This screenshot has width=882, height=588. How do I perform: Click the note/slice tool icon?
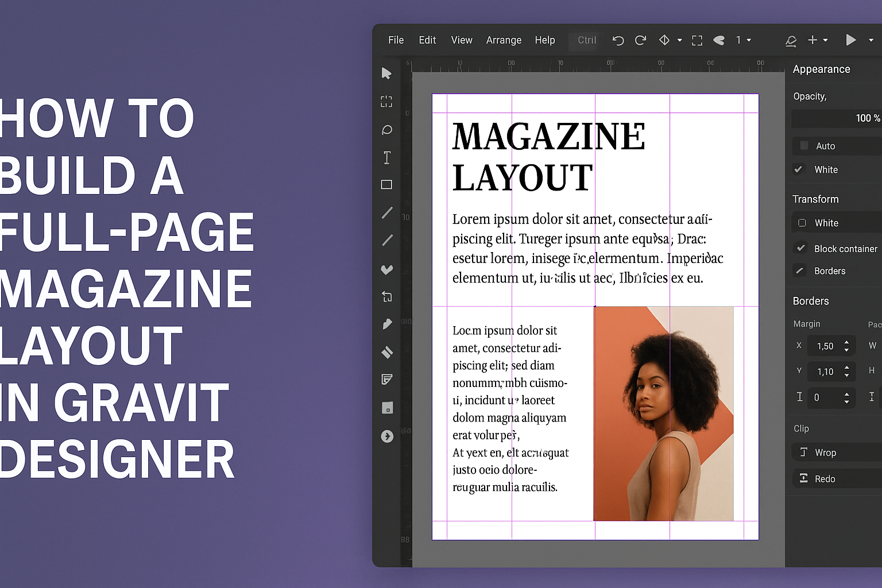coord(387,380)
